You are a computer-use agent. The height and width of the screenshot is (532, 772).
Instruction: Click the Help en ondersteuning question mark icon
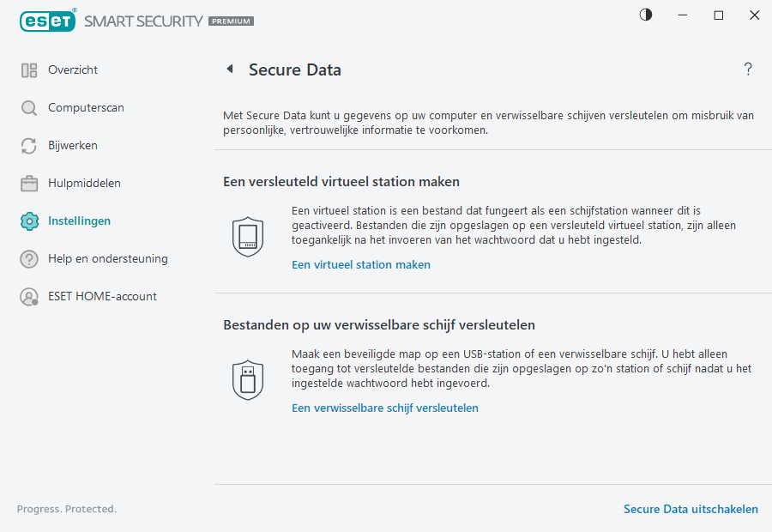(28, 258)
